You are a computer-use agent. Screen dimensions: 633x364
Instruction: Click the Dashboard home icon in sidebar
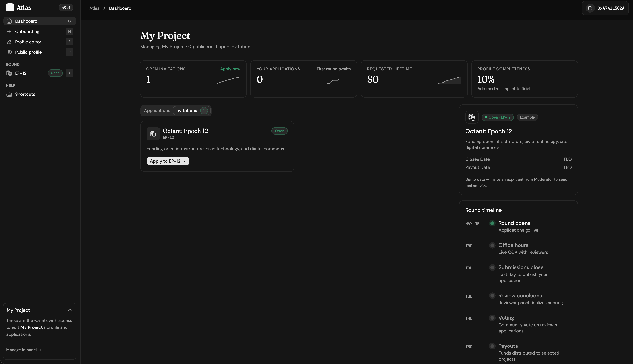9,21
